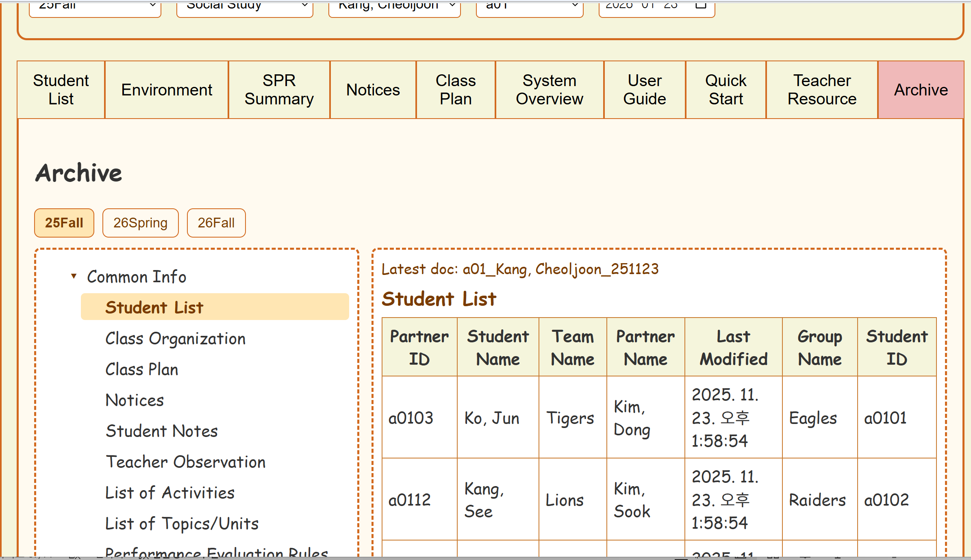Image resolution: width=971 pixels, height=560 pixels.
Task: Switch to the Student List tab
Action: pyautogui.click(x=61, y=90)
